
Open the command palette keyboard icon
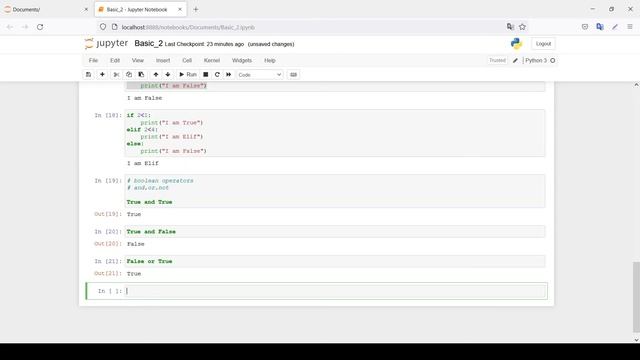coord(293,75)
